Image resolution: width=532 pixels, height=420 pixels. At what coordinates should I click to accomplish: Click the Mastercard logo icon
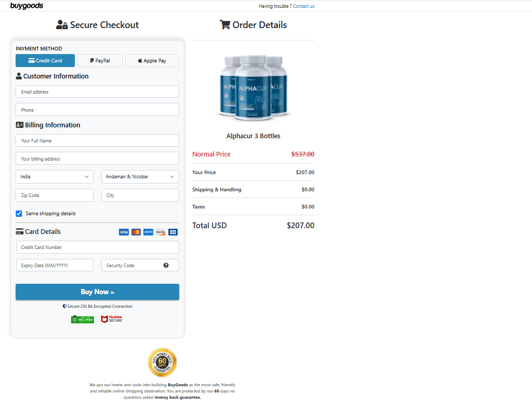click(x=136, y=232)
